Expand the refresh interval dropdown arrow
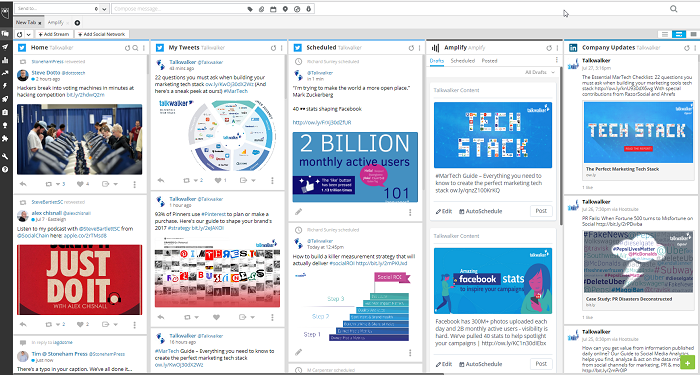The width and height of the screenshot is (700, 375). click(x=29, y=34)
